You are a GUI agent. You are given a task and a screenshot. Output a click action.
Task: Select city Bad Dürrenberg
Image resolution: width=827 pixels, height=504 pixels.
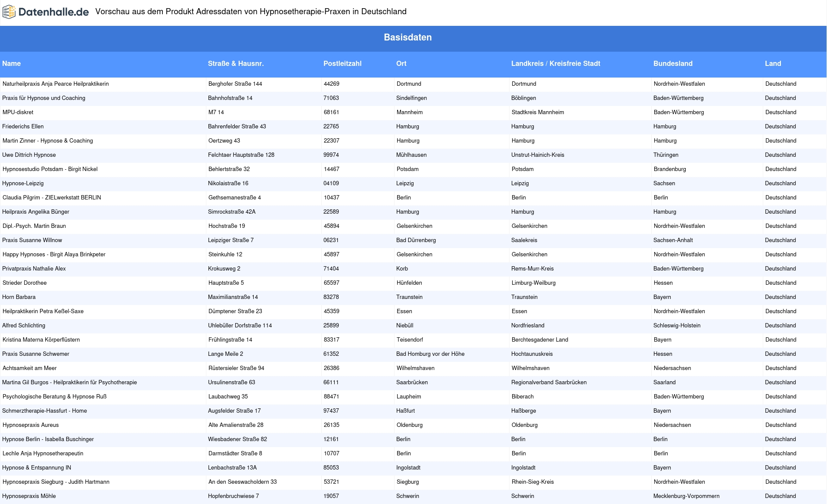[x=416, y=240]
